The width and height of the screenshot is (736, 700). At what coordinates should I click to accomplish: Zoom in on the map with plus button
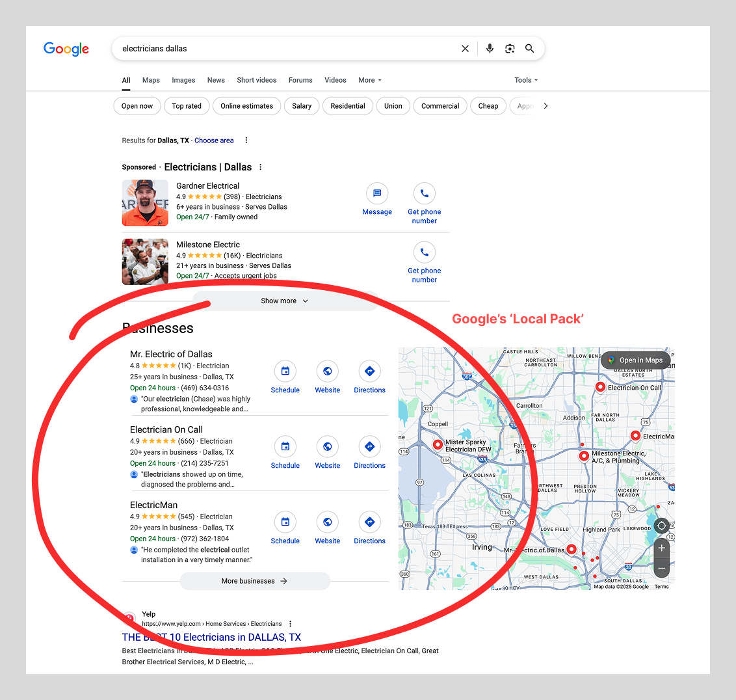click(661, 548)
